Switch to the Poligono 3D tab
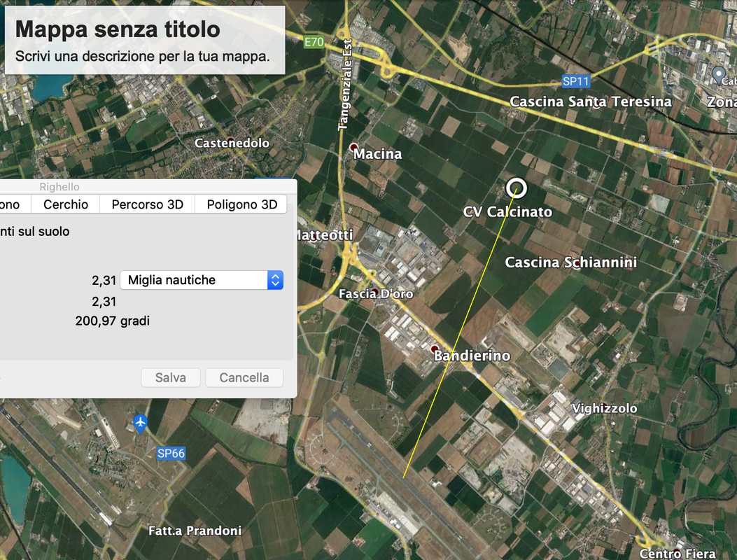Image resolution: width=737 pixels, height=560 pixels. [241, 204]
